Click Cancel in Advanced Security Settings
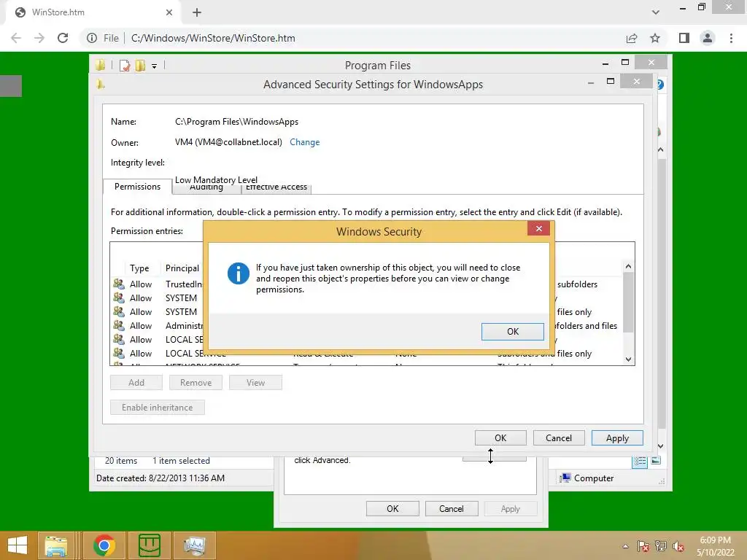 click(x=558, y=438)
